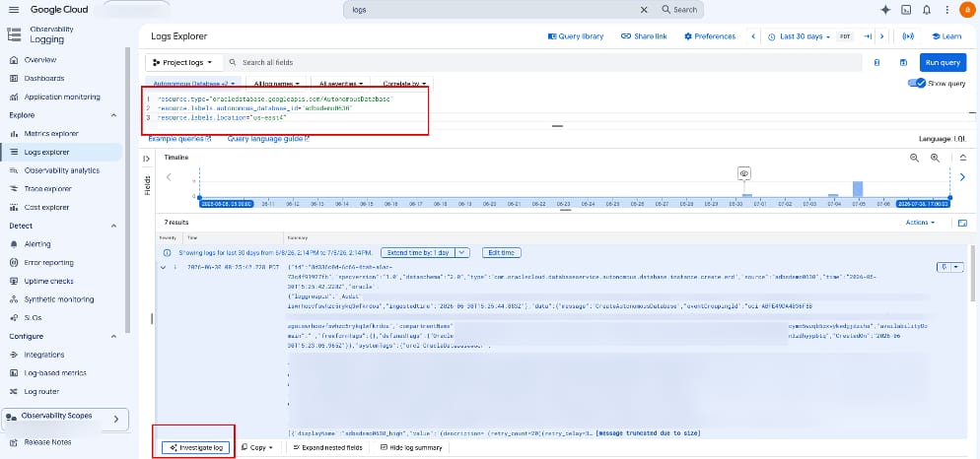980x459 pixels.
Task: Open the Query library link
Action: [576, 36]
